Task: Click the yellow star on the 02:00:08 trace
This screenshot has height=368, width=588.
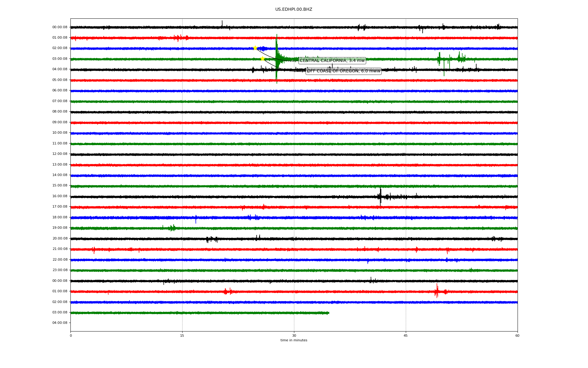Action: pyautogui.click(x=255, y=48)
